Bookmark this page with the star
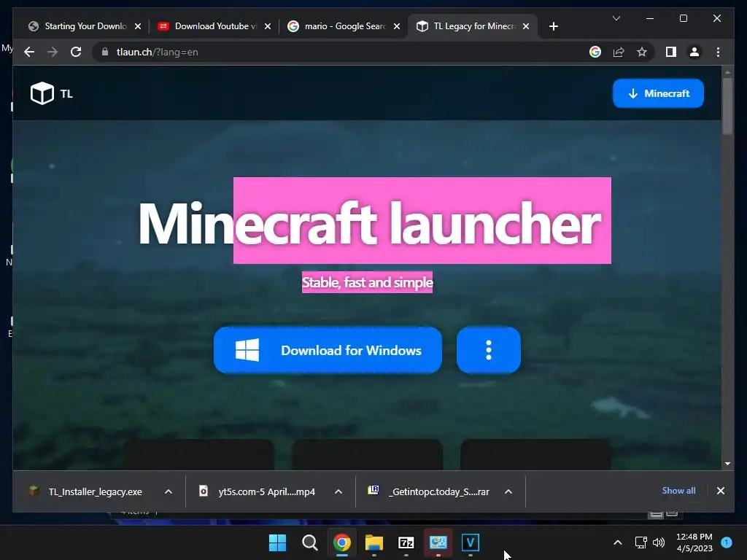 pos(642,52)
